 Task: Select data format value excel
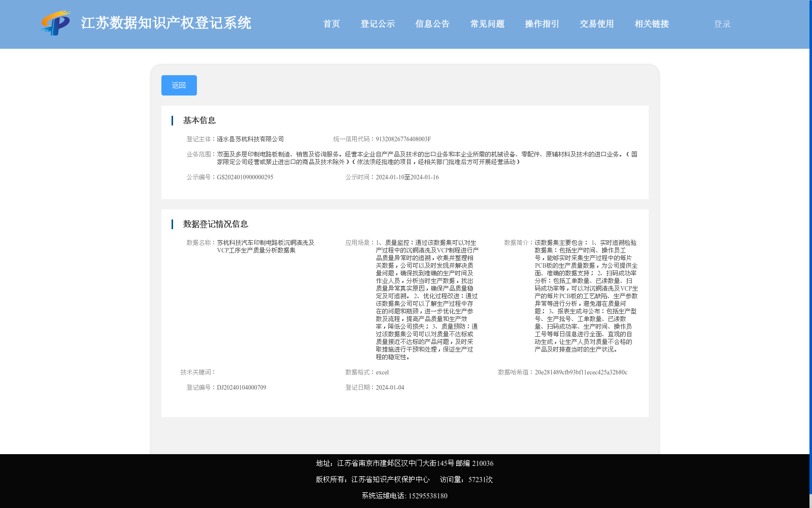382,372
